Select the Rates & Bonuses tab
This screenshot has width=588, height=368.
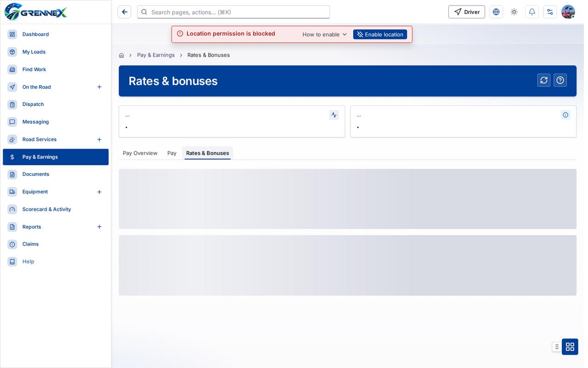coord(208,153)
